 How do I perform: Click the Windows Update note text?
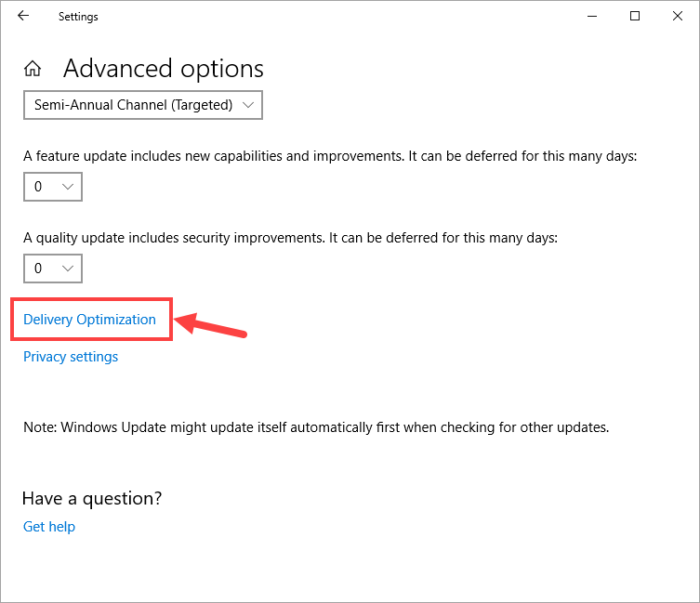click(x=315, y=427)
